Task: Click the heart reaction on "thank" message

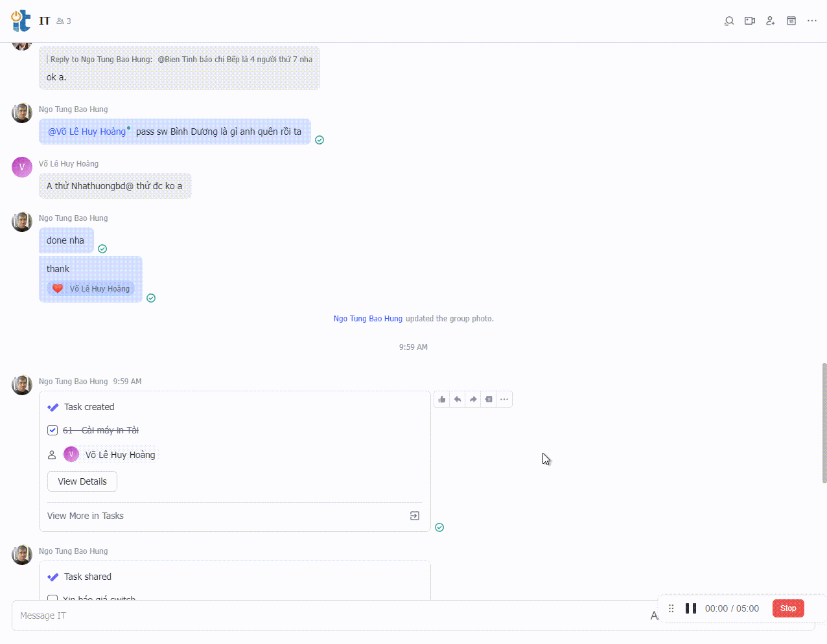Action: [58, 288]
